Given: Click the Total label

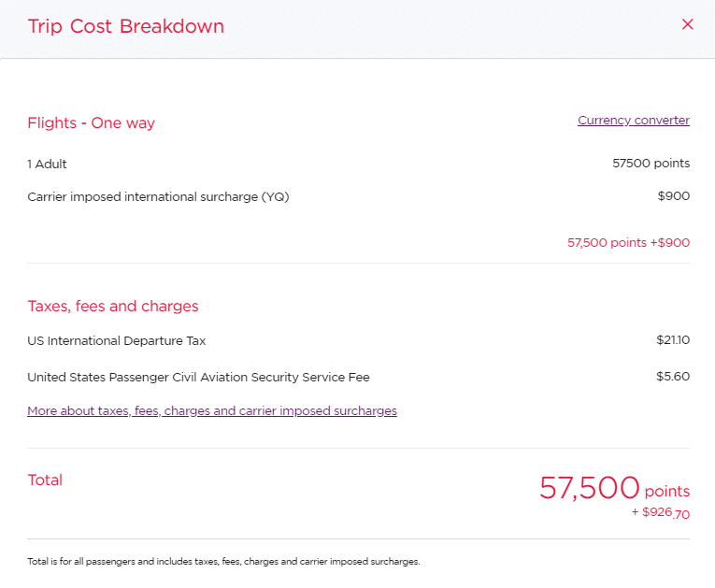Looking at the screenshot, I should coord(45,480).
